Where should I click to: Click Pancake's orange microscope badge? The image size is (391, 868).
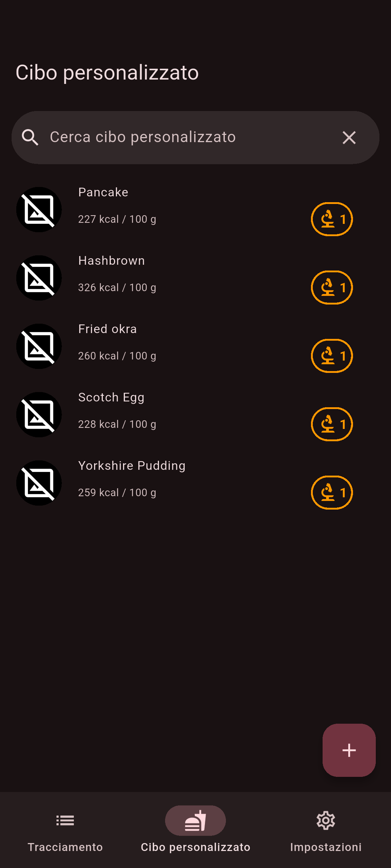tap(332, 219)
